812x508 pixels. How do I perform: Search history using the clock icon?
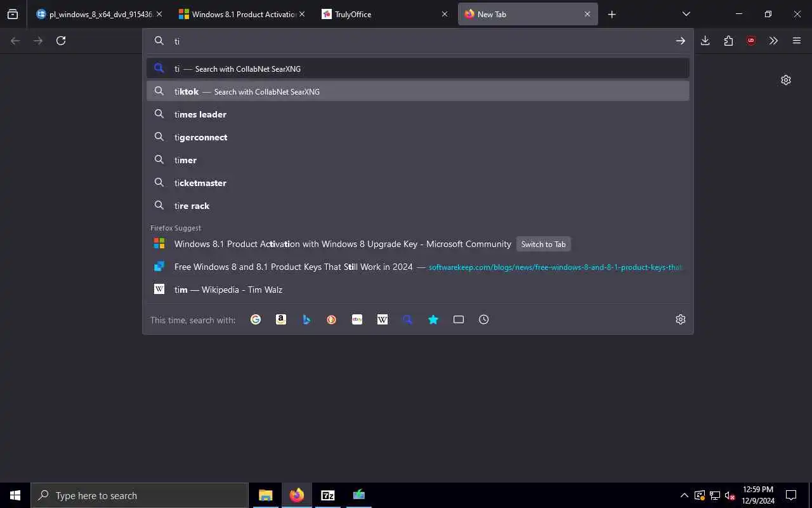pos(484,319)
